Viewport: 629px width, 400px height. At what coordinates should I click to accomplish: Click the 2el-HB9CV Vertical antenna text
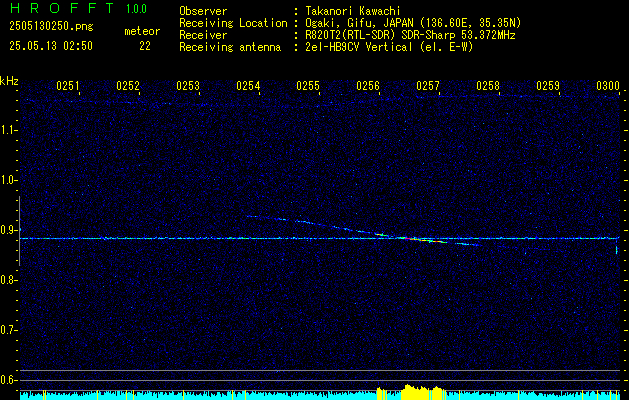pos(389,47)
